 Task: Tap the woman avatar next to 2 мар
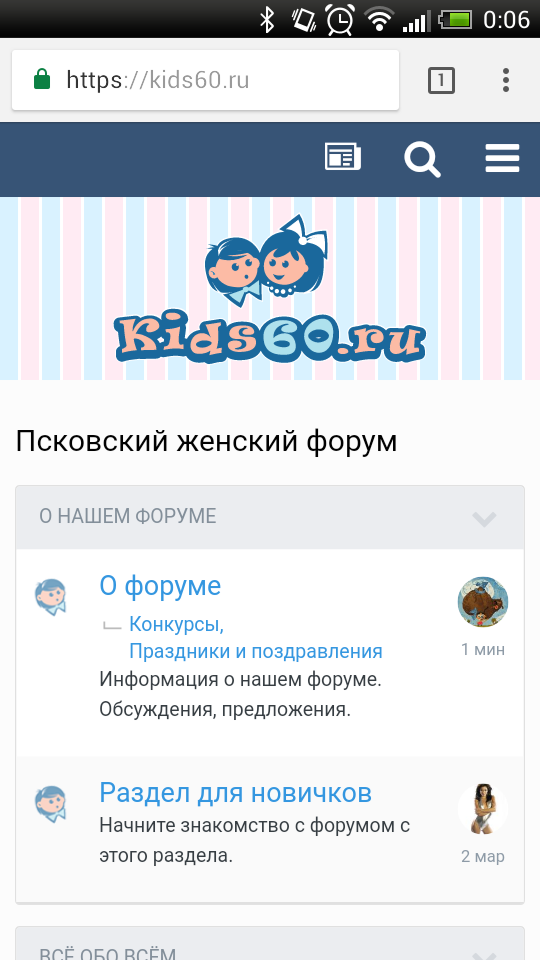click(483, 809)
